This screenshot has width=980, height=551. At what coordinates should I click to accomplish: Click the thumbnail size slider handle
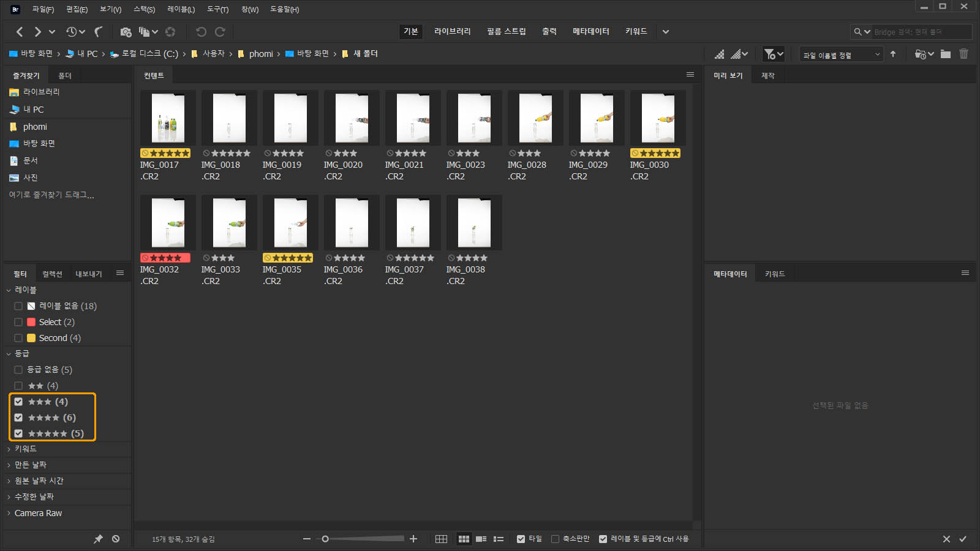tap(325, 539)
